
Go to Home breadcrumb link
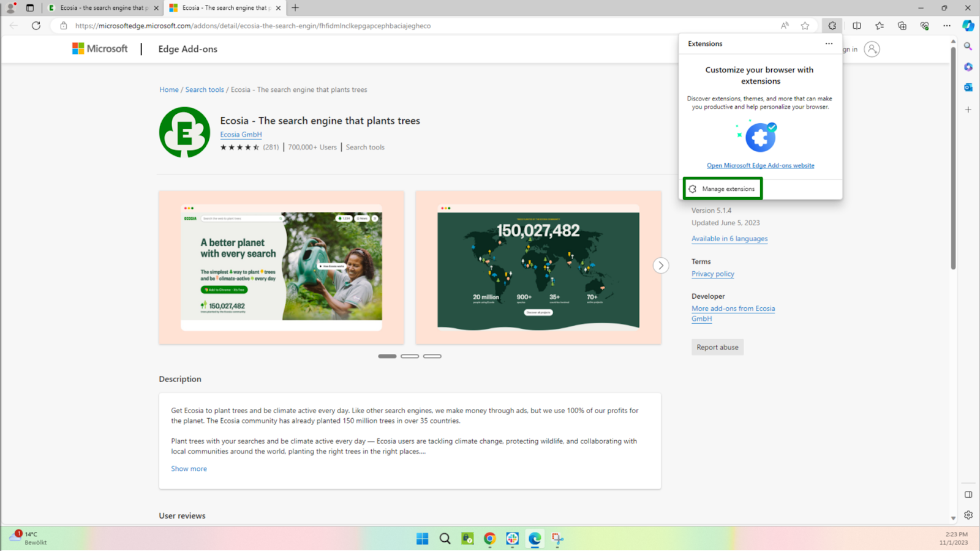pyautogui.click(x=169, y=89)
